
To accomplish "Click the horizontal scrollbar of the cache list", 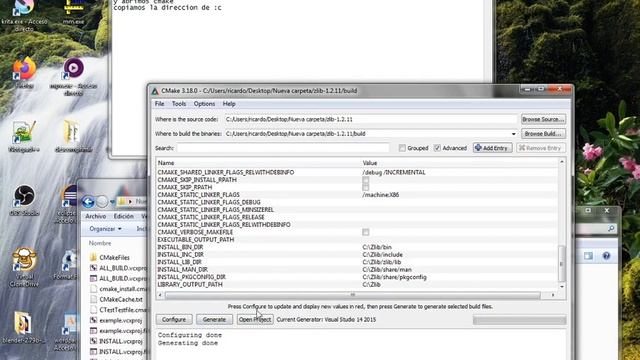I will (353, 295).
